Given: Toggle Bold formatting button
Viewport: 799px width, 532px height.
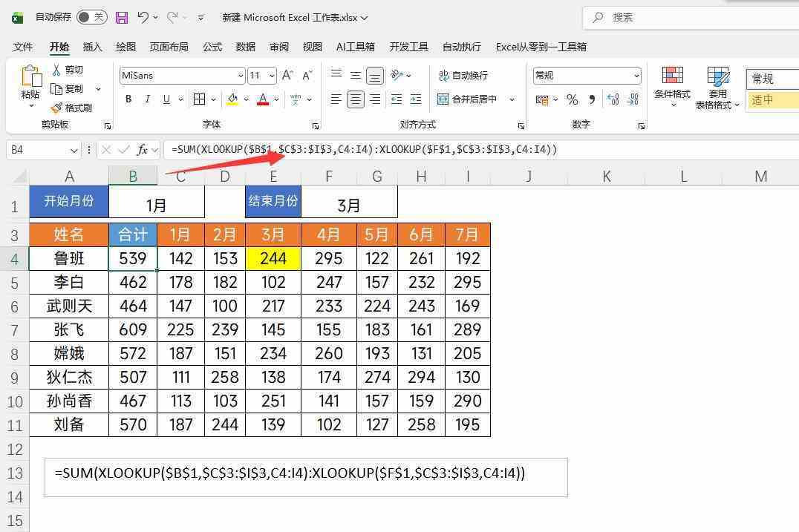Looking at the screenshot, I should tap(128, 99).
